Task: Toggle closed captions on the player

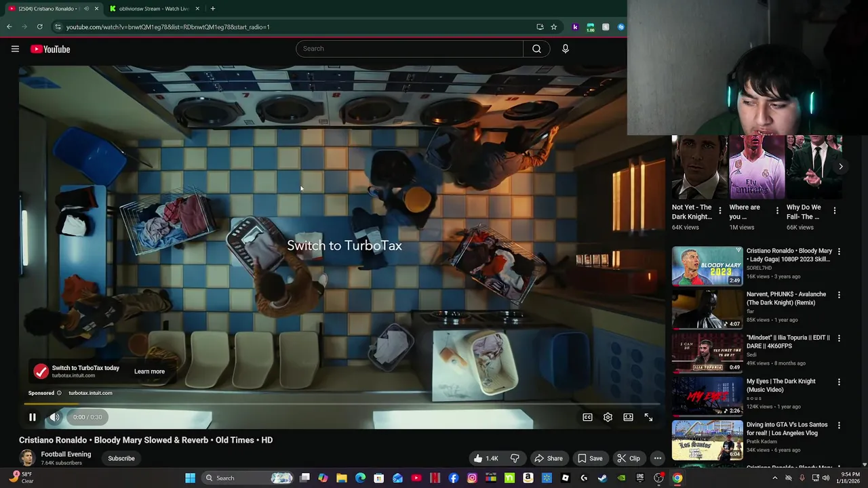Action: coord(587,418)
